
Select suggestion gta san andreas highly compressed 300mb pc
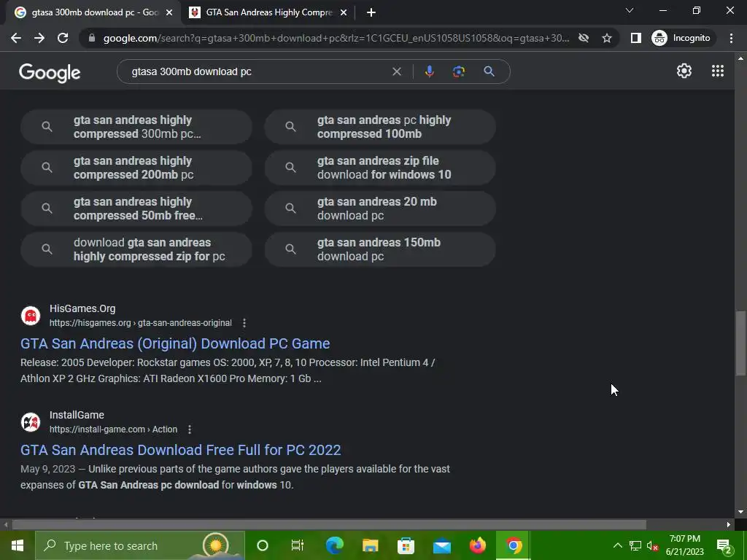point(136,127)
